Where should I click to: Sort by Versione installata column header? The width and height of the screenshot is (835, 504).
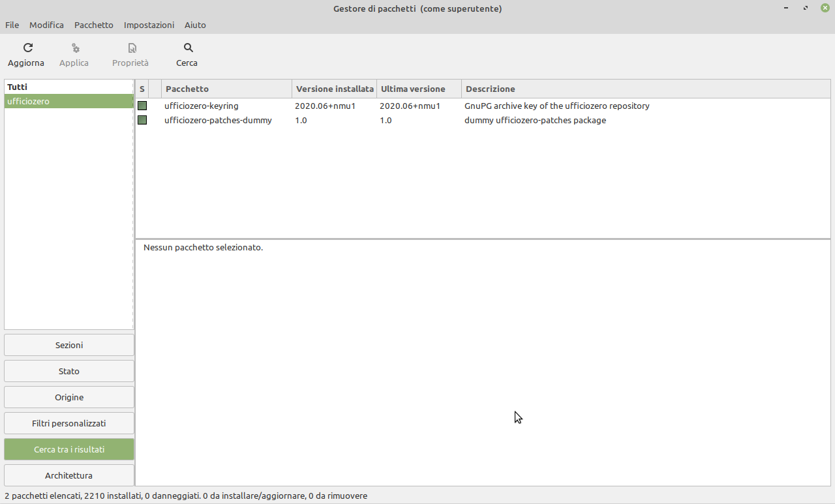[x=335, y=89]
